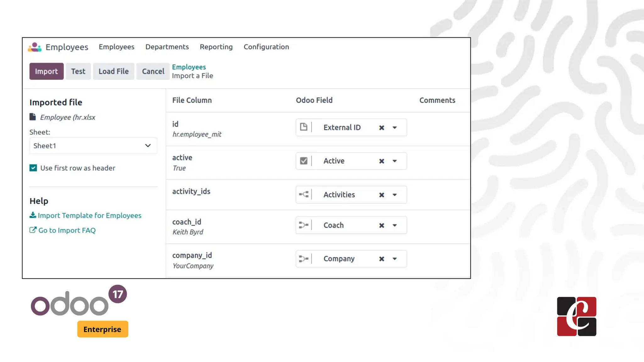The width and height of the screenshot is (644, 362).
Task: Open the Configuration menu
Action: coord(266,47)
